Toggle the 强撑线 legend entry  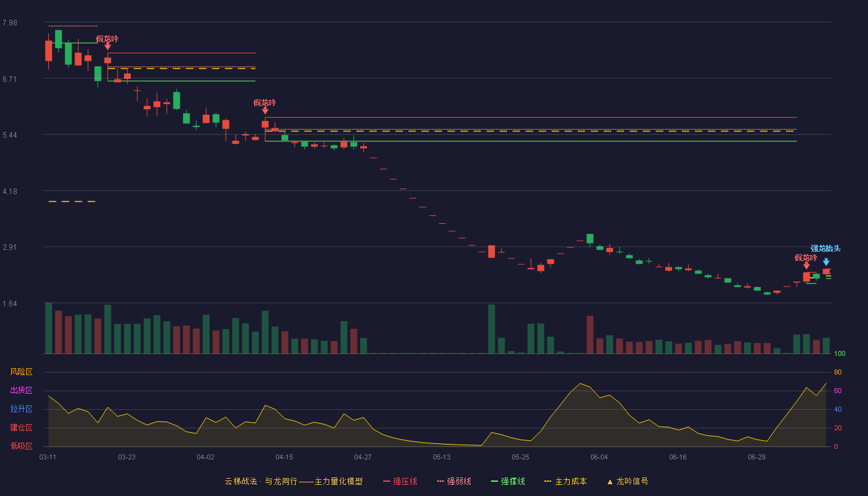508,481
